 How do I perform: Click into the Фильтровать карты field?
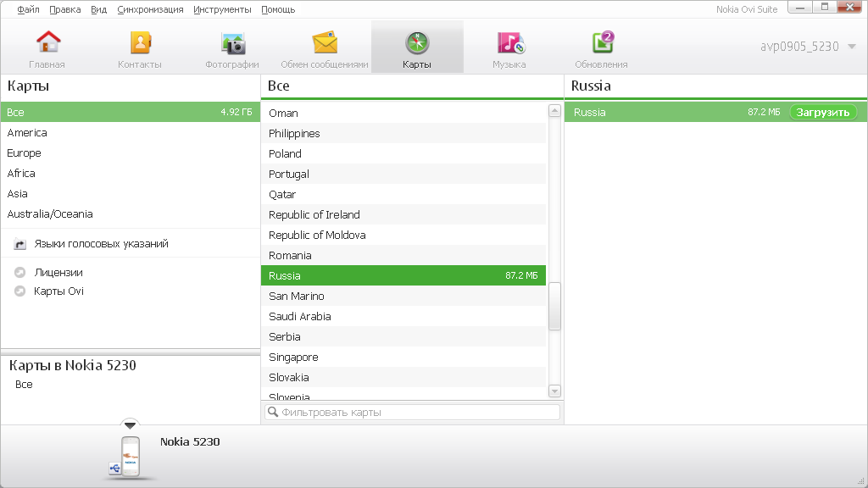click(x=413, y=413)
